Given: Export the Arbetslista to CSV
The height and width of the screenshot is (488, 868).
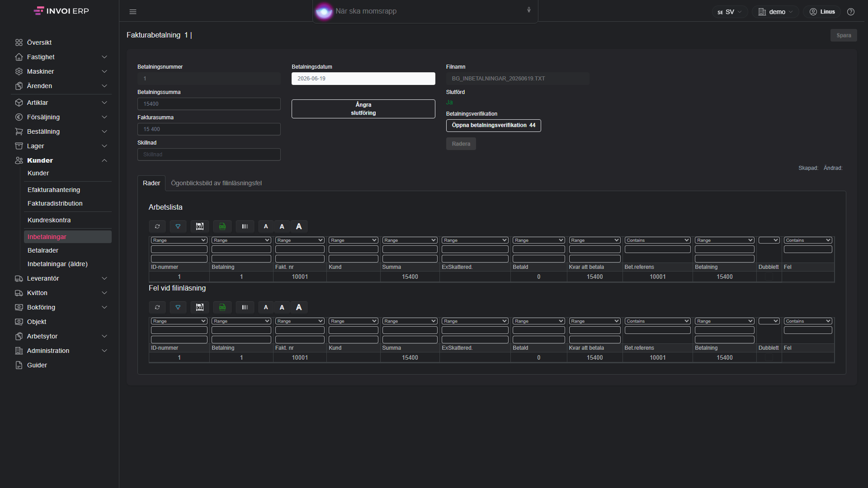Looking at the screenshot, I should coord(200,226).
